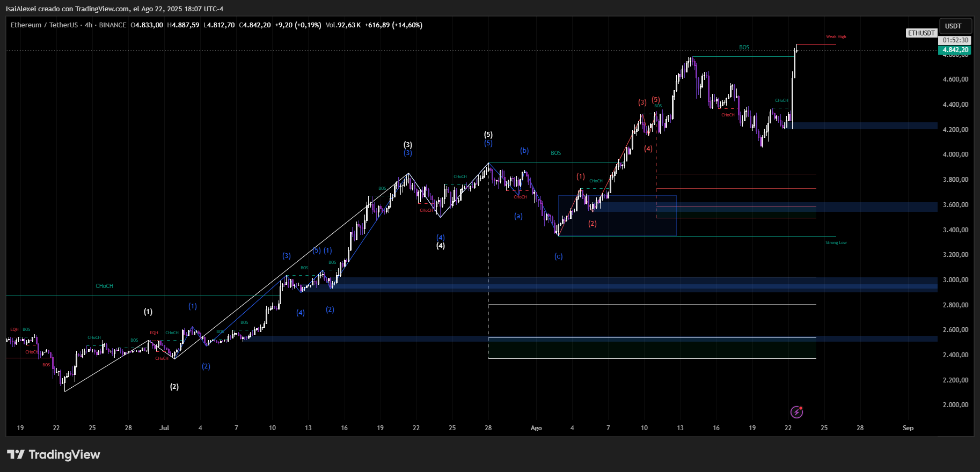Click the 01:52:30 candle countdown label
The height and width of the screenshot is (472, 980).
pyautogui.click(x=955, y=40)
